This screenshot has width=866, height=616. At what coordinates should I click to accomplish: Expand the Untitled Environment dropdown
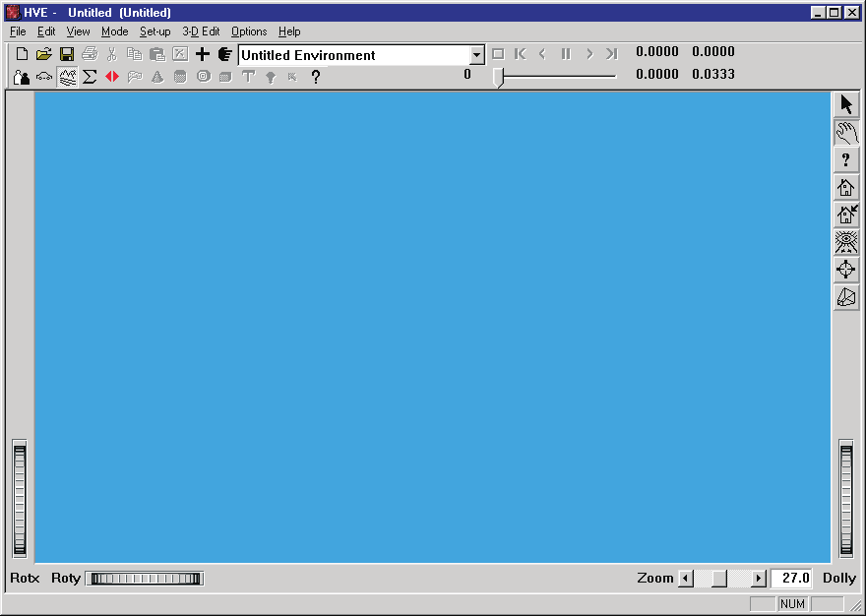[476, 55]
